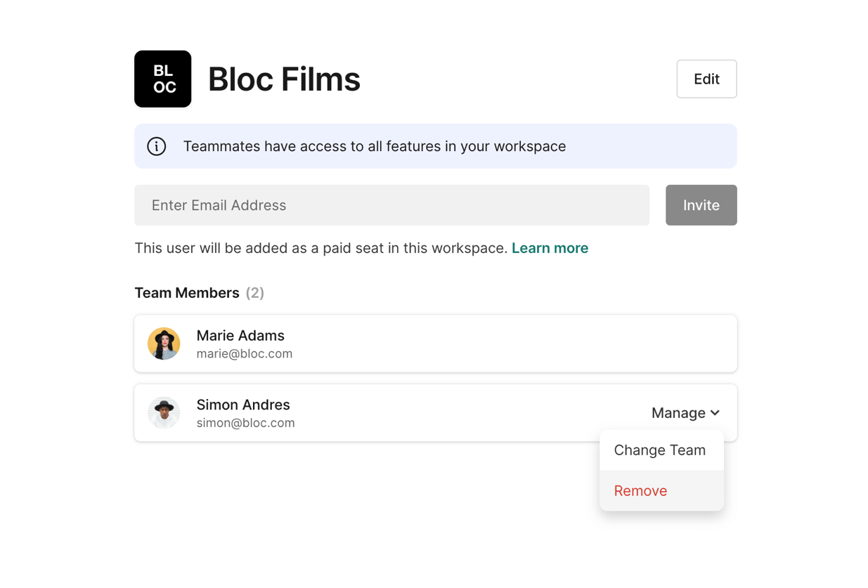Select the Marie Adams name text

pos(240,336)
